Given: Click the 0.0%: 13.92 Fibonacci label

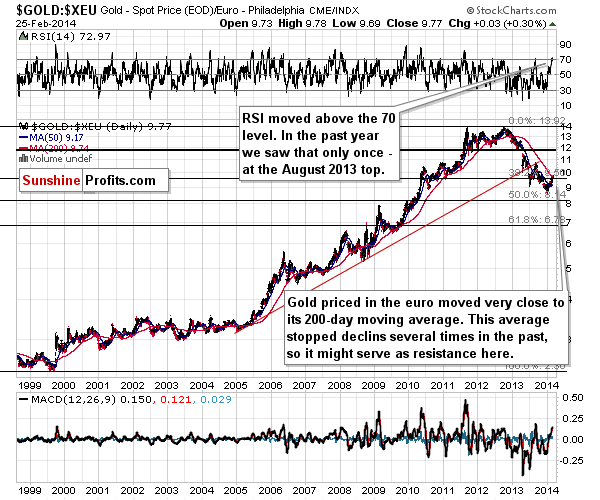Looking at the screenshot, I should (x=536, y=121).
